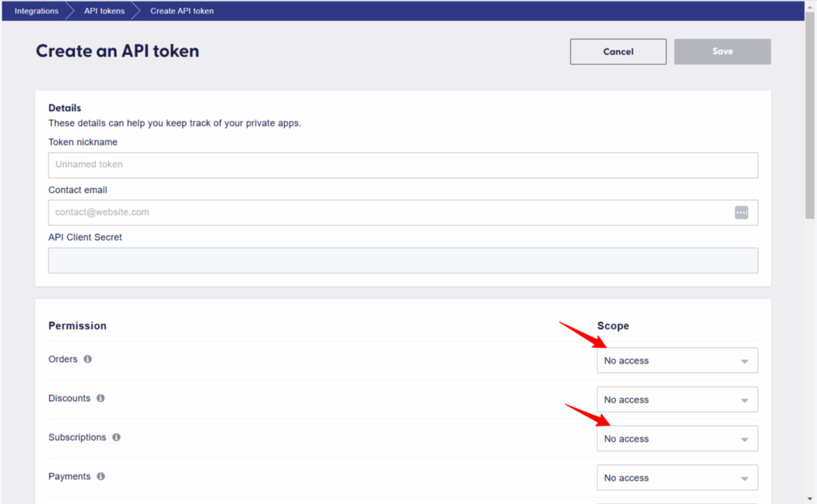Open the Subscriptions No access dropdown

[x=677, y=438]
